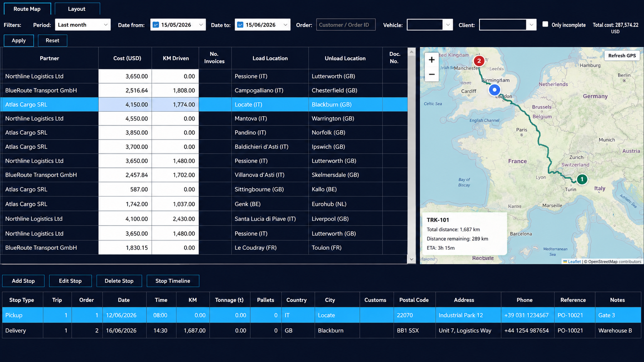
Task: Focus the Customer / Order ID field
Action: [x=346, y=25]
